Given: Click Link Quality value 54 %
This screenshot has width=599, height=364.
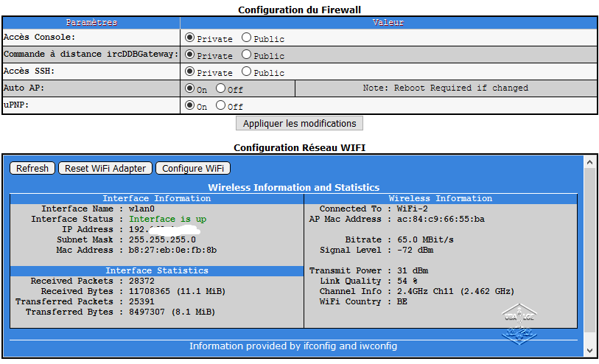Looking at the screenshot, I should pyautogui.click(x=407, y=281).
